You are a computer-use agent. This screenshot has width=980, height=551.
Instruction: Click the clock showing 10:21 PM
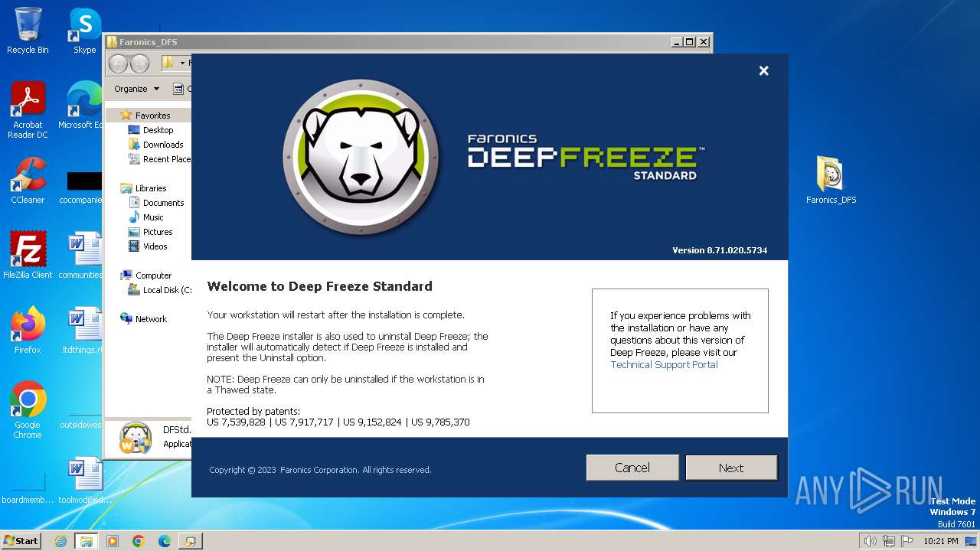940,541
